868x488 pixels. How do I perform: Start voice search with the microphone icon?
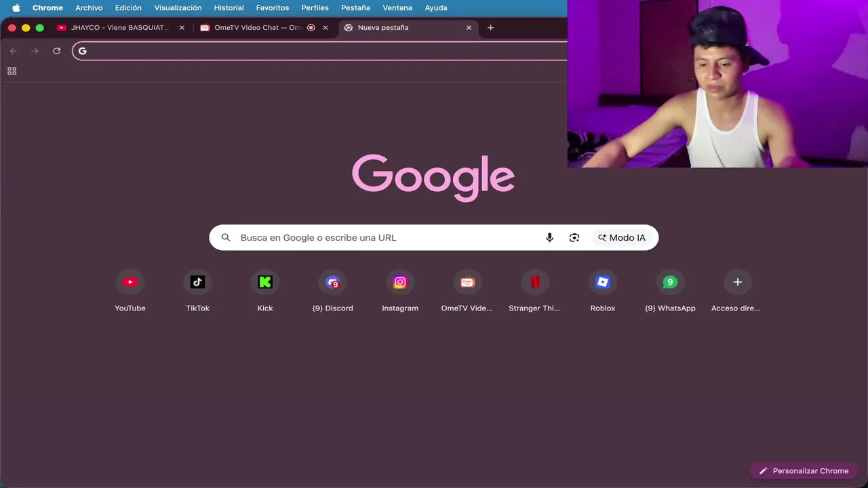[549, 237]
